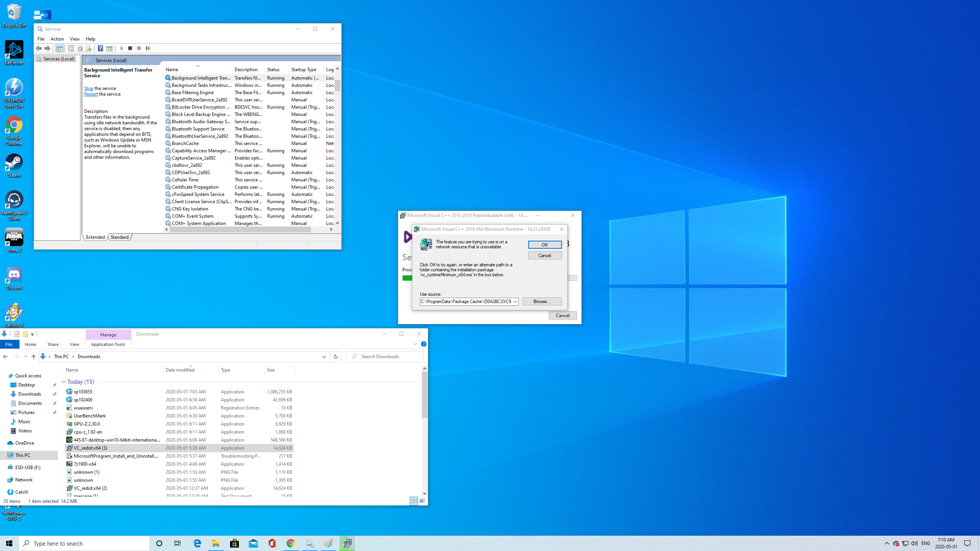This screenshot has height=551, width=980.
Task: Toggle Show/Hide Console Tree icon
Action: pos(59,48)
